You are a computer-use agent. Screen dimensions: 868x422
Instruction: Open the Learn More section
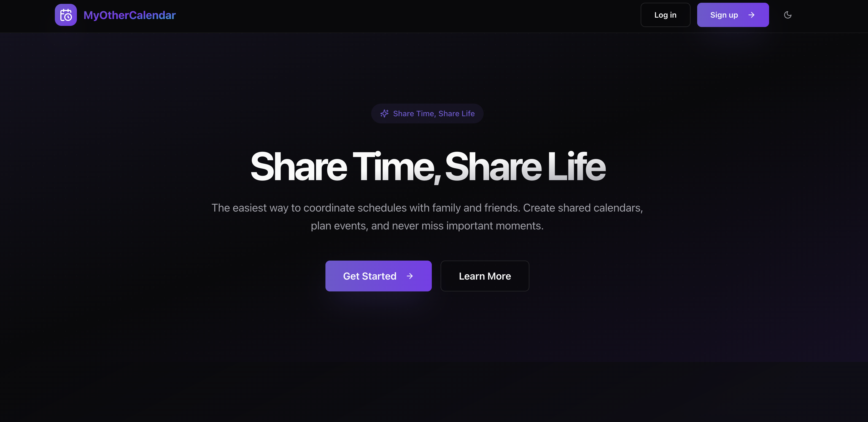pyautogui.click(x=484, y=276)
